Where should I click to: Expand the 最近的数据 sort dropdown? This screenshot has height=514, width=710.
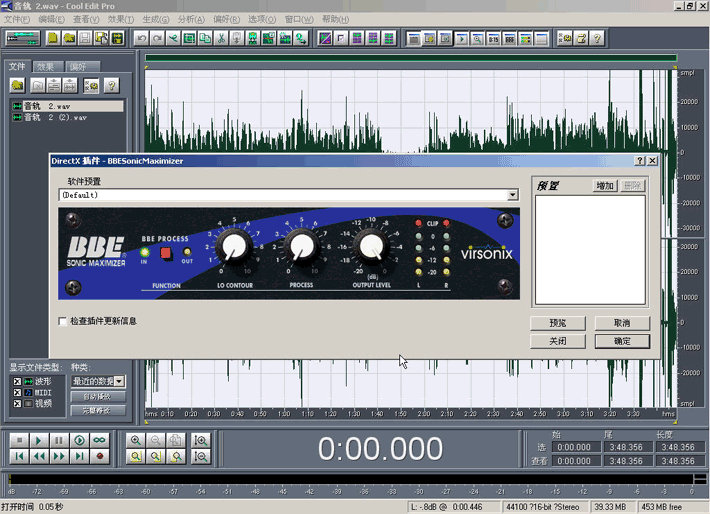[x=119, y=381]
